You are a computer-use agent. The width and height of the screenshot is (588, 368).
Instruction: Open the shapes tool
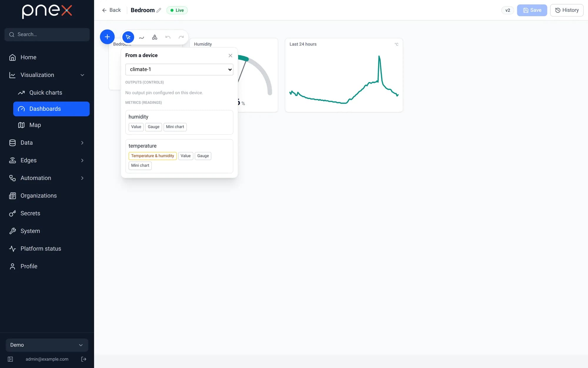(x=155, y=37)
